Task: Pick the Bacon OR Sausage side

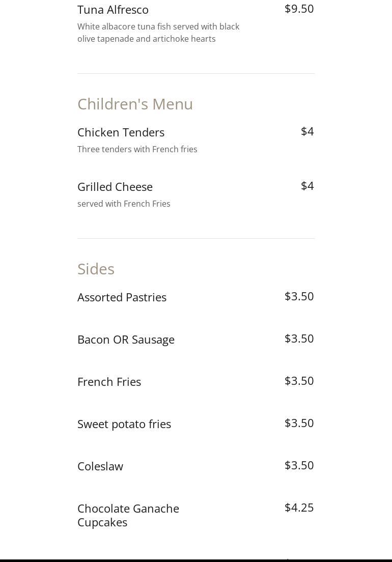Action: click(x=126, y=340)
